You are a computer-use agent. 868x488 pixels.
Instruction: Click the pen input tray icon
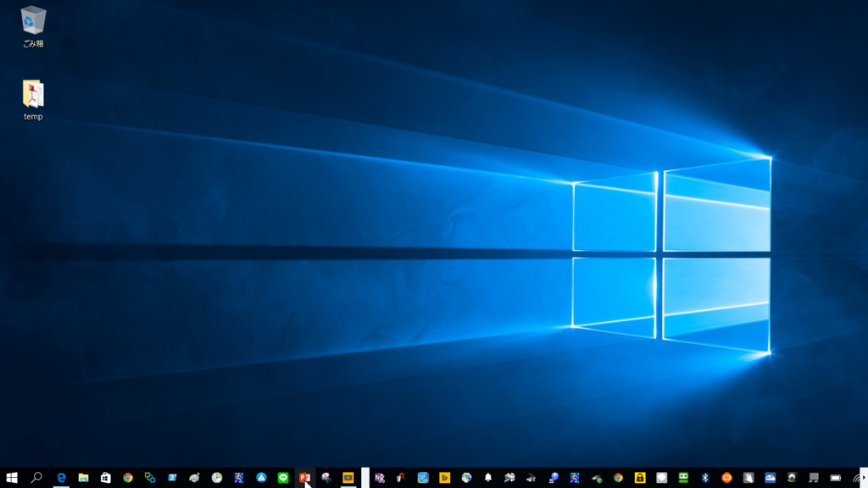401,478
